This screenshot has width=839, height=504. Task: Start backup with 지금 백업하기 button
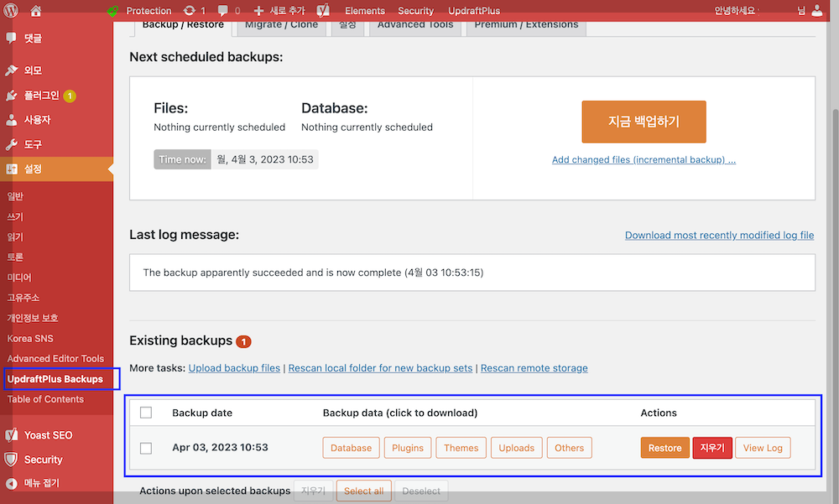coord(644,122)
